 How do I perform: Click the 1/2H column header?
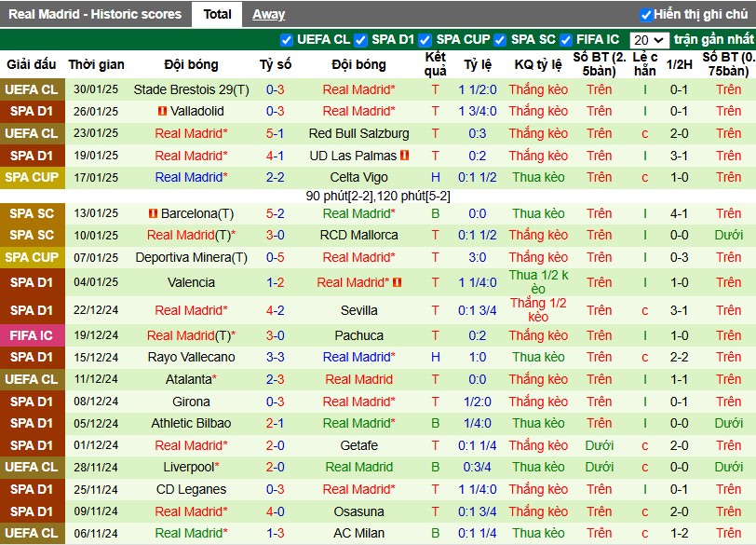pos(679,64)
